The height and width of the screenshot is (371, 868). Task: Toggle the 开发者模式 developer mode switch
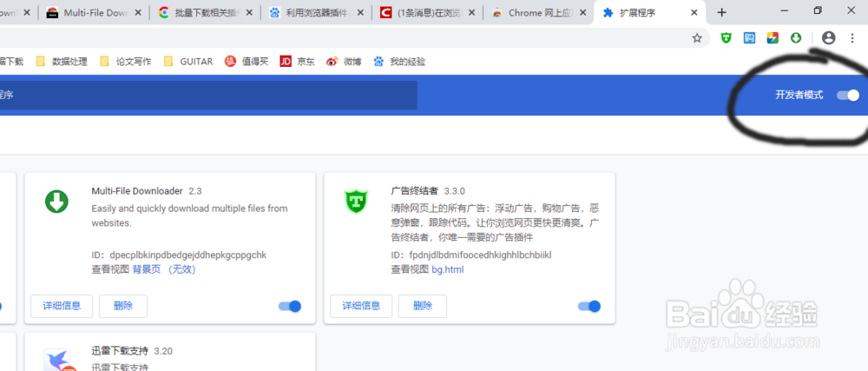pos(847,96)
